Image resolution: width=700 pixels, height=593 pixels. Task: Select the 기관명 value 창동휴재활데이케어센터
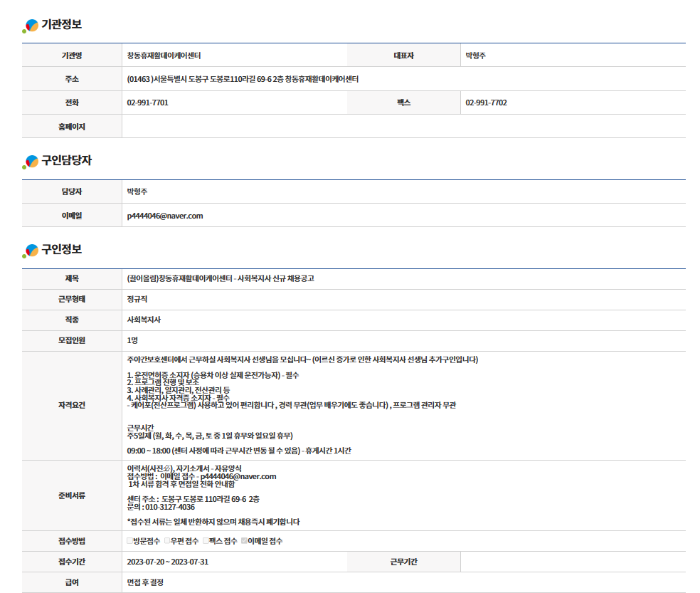[x=169, y=56]
